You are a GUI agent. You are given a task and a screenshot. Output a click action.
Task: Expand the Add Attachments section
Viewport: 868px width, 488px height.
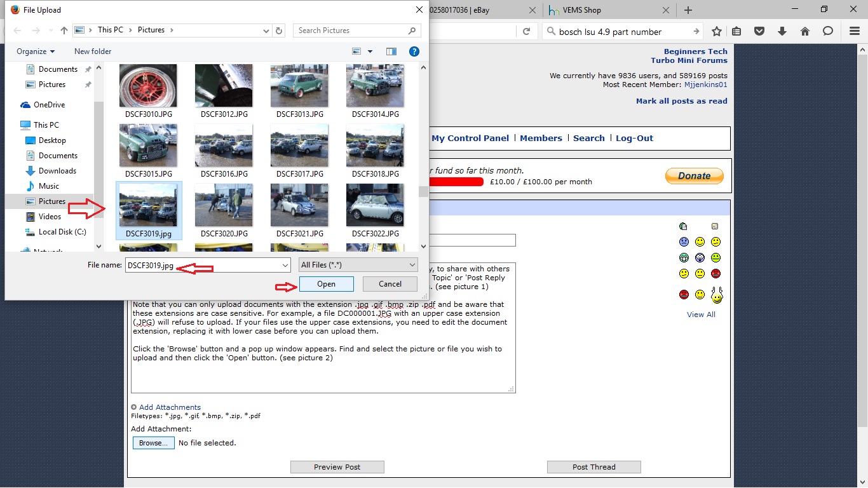pos(166,407)
